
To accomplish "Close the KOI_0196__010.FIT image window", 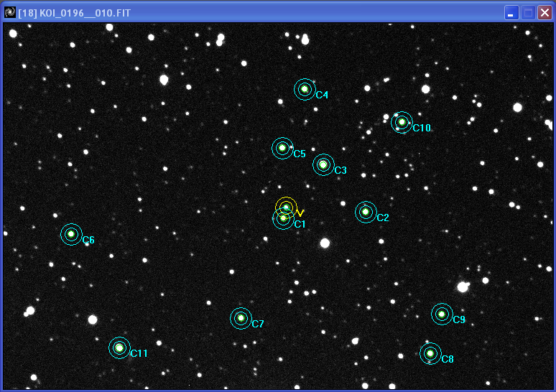I will [545, 13].
